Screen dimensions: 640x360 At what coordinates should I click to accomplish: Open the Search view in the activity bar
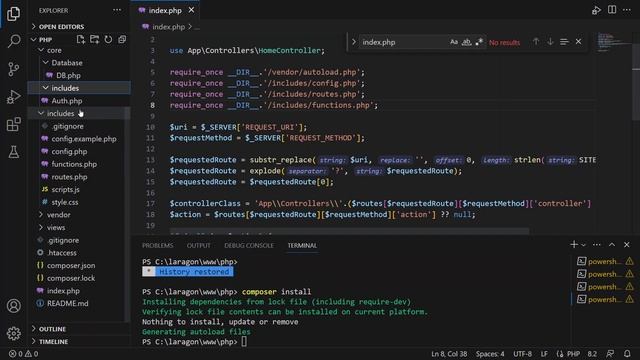point(13,41)
